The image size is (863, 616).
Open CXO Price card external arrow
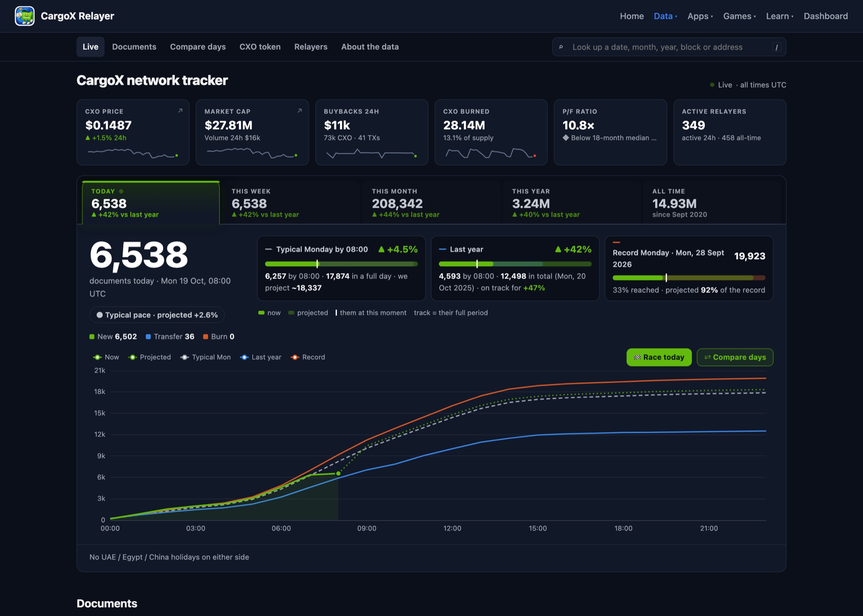(x=180, y=111)
